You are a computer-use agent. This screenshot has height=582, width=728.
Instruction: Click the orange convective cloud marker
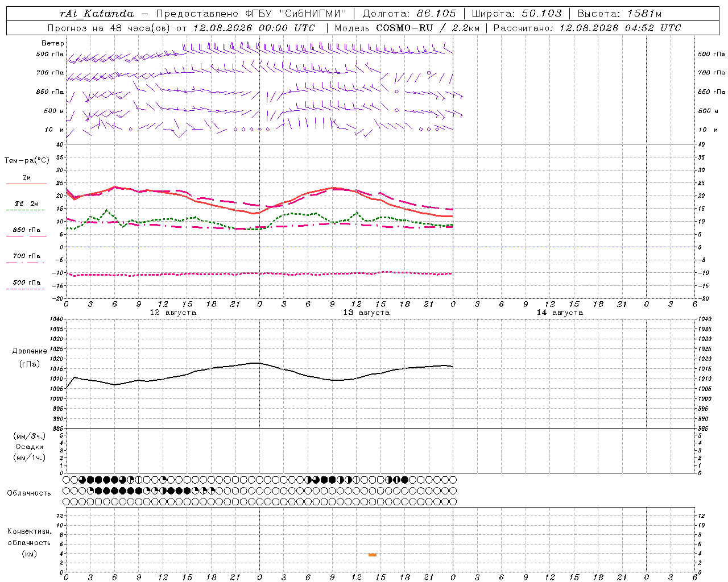coord(373,555)
